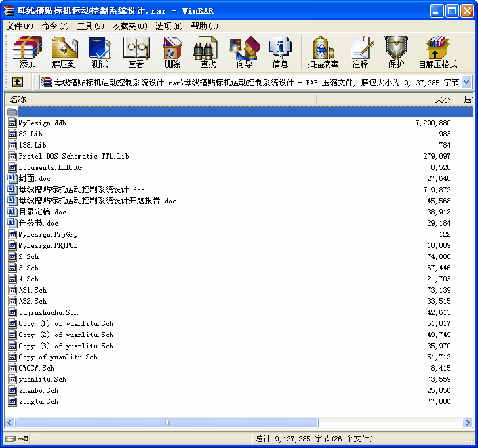Screen dimensions: 478x448
Task: Select Protel DOS Schematic TTL.lib
Action: point(74,157)
